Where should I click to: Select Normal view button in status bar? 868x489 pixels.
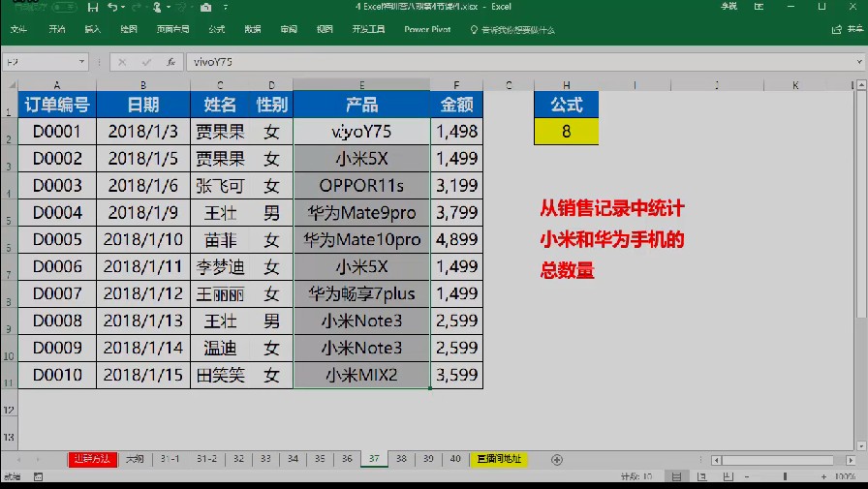coord(676,476)
